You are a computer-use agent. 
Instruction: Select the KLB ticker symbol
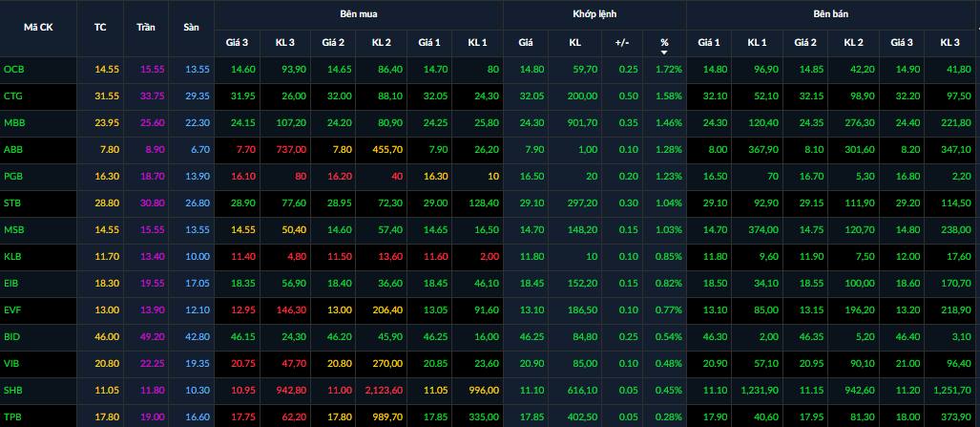(11, 257)
